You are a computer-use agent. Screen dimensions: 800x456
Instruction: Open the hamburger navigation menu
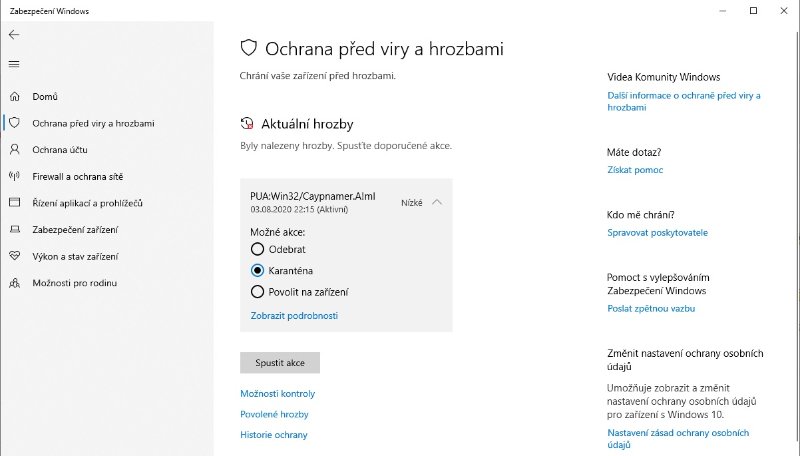coord(14,64)
